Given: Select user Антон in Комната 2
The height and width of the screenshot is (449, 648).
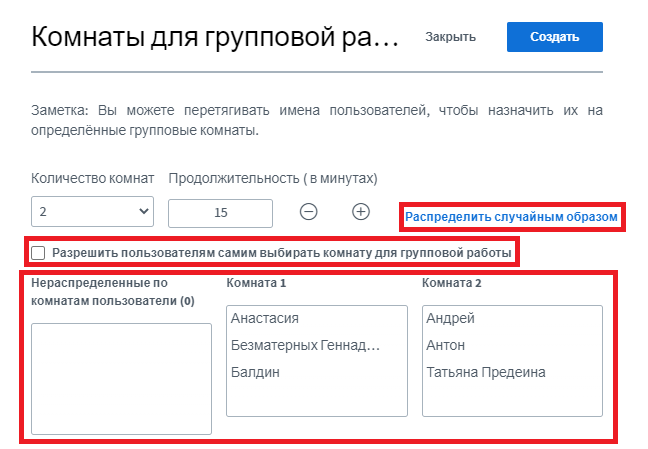Looking at the screenshot, I should (x=446, y=345).
